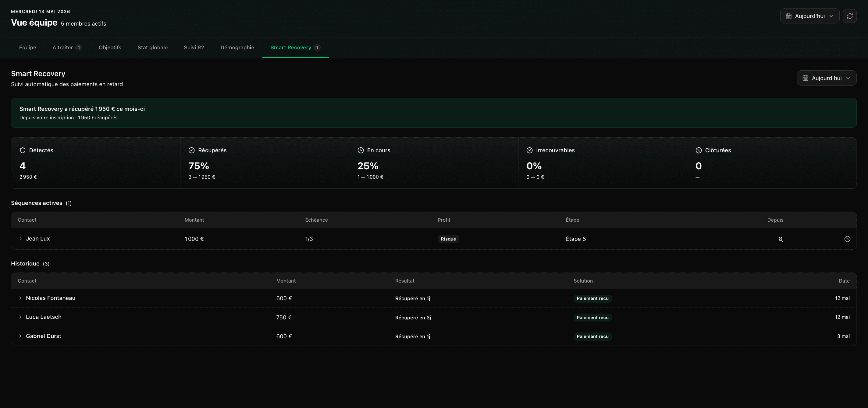Screen dimensions: 868x408
Task: Open the top-bar Aujourd'hui date dropdown
Action: [x=809, y=16]
